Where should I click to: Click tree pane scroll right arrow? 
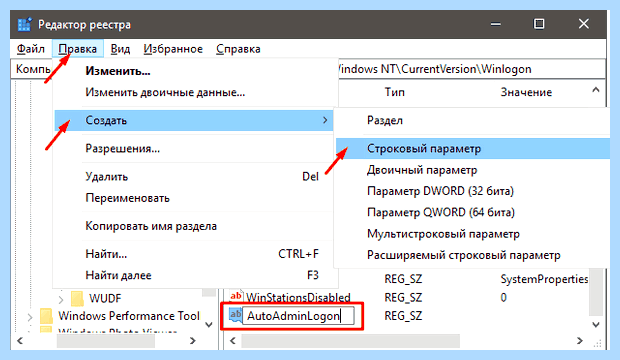[x=193, y=341]
